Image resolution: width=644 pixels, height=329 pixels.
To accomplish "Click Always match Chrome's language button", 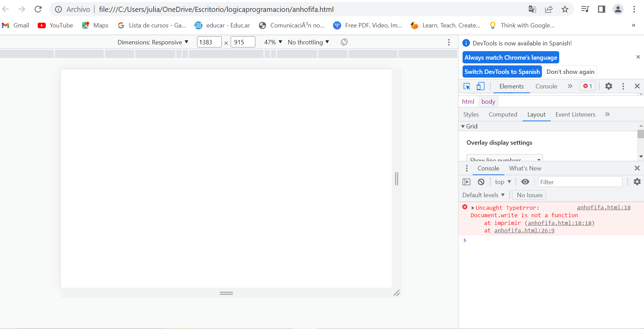I will coord(511,58).
